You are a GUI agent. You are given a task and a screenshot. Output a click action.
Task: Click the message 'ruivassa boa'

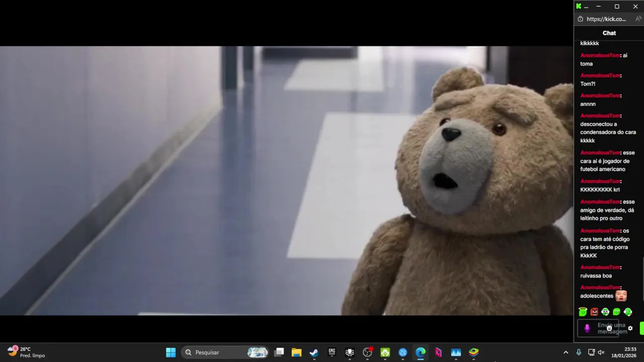point(596,276)
